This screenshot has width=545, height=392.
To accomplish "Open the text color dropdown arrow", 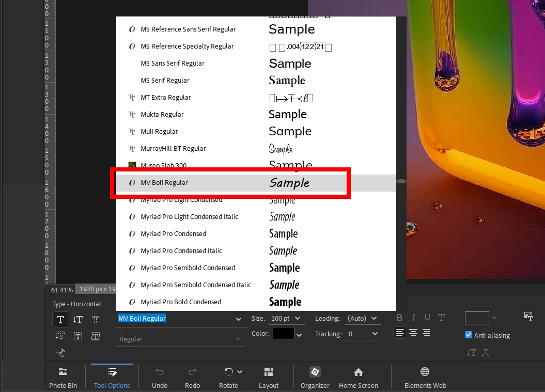I will pos(299,335).
